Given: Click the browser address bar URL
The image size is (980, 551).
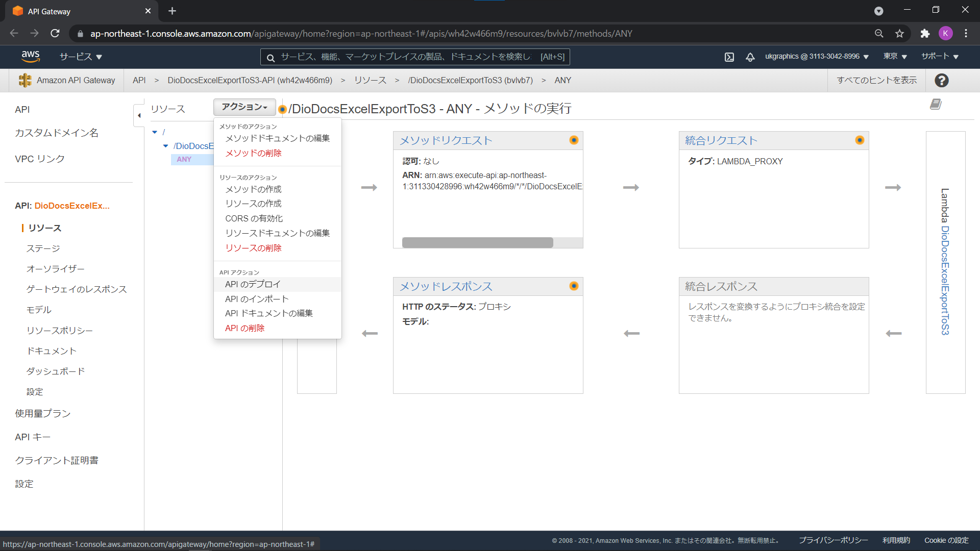Looking at the screenshot, I should click(x=361, y=34).
